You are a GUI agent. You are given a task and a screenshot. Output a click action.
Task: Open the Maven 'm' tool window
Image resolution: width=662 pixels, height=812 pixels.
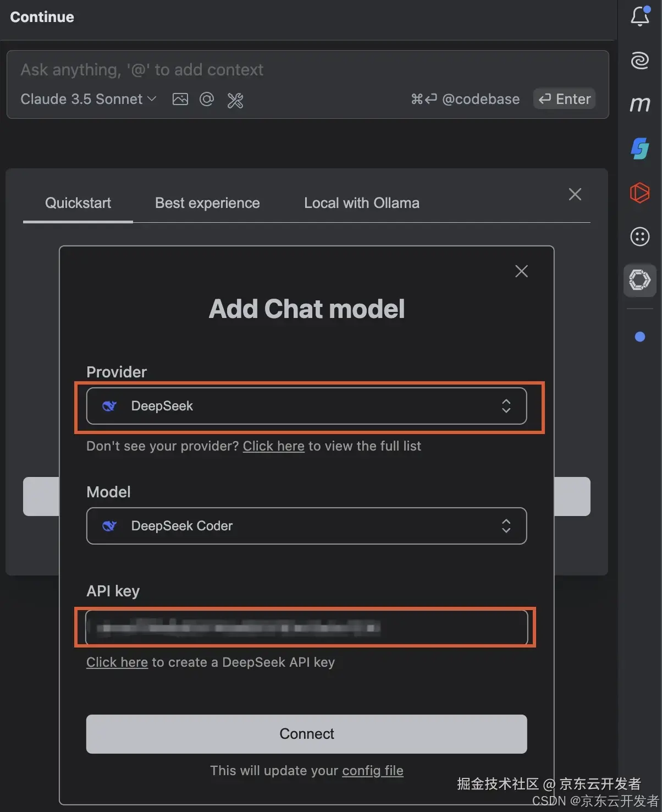tap(640, 104)
